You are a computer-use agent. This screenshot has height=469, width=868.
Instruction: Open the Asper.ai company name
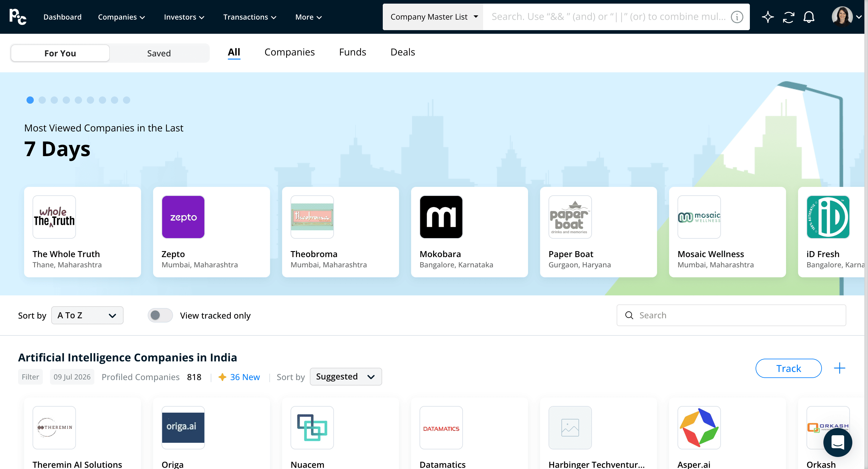(x=694, y=464)
